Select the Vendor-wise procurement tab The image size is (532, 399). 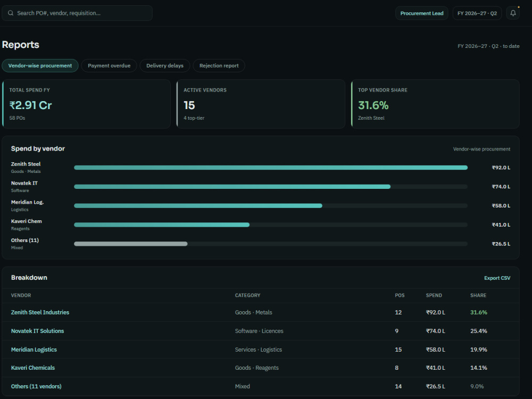point(40,65)
